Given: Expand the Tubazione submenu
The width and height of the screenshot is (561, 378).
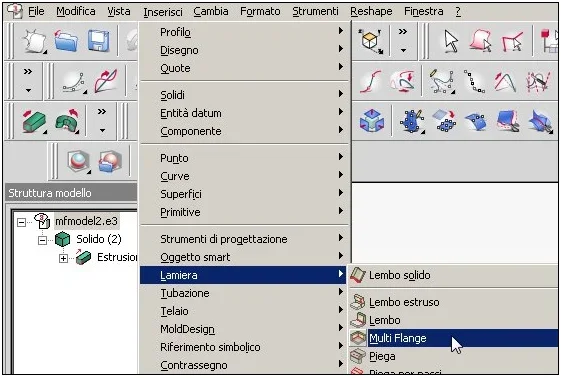Looking at the screenshot, I should click(x=243, y=293).
